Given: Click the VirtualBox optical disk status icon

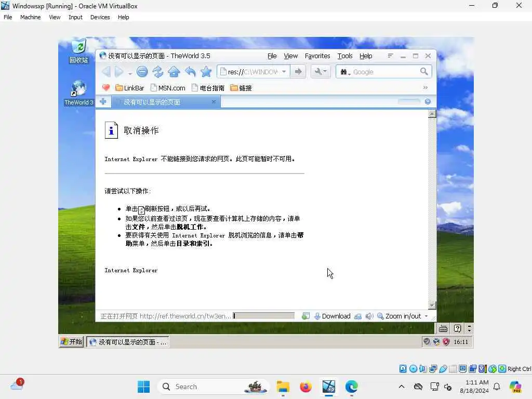Looking at the screenshot, I should [413, 369].
